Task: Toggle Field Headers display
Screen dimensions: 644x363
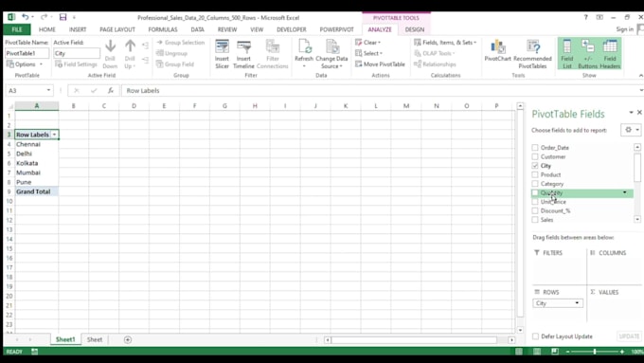Action: click(610, 54)
